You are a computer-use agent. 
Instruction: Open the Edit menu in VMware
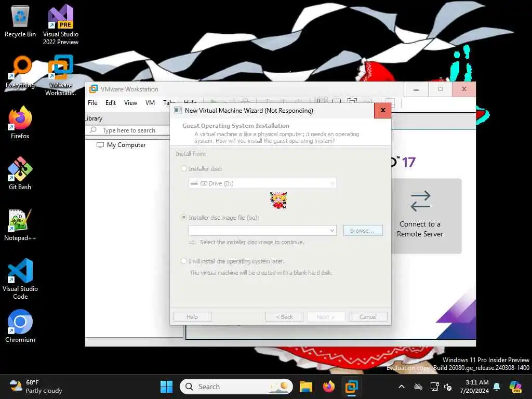111,103
